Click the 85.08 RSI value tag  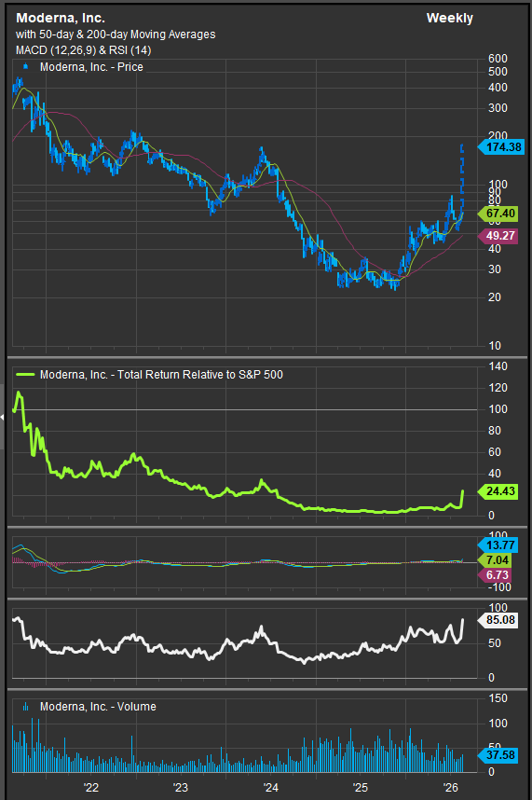click(x=498, y=620)
